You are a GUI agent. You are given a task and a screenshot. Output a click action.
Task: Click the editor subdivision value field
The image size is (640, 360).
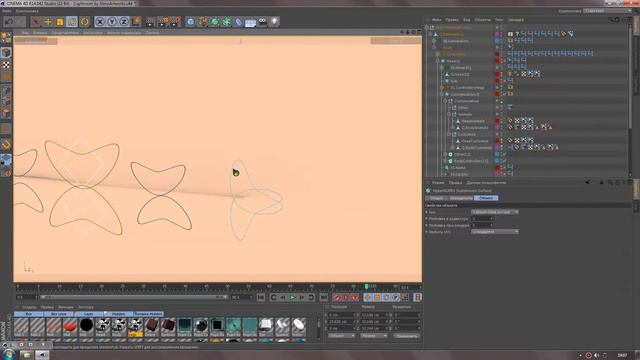point(482,219)
